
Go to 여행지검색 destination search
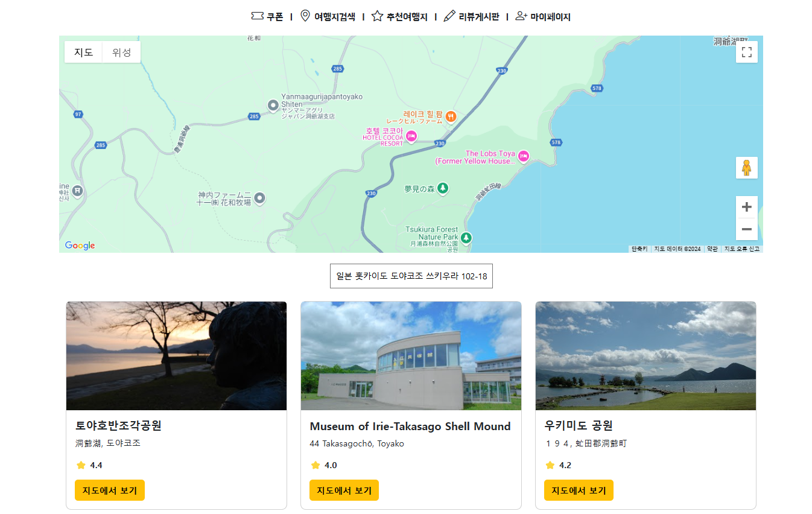pyautogui.click(x=328, y=17)
